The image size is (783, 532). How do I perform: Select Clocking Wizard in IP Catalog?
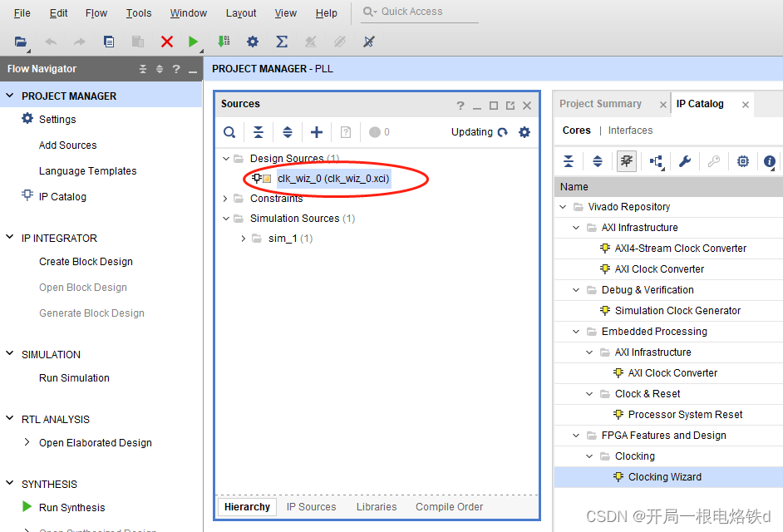click(665, 477)
